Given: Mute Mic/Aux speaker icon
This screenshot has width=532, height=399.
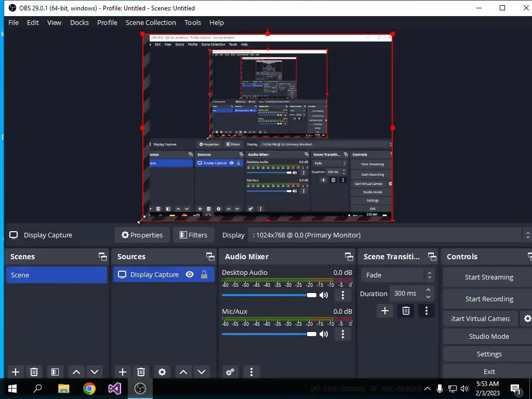Looking at the screenshot, I should (324, 334).
